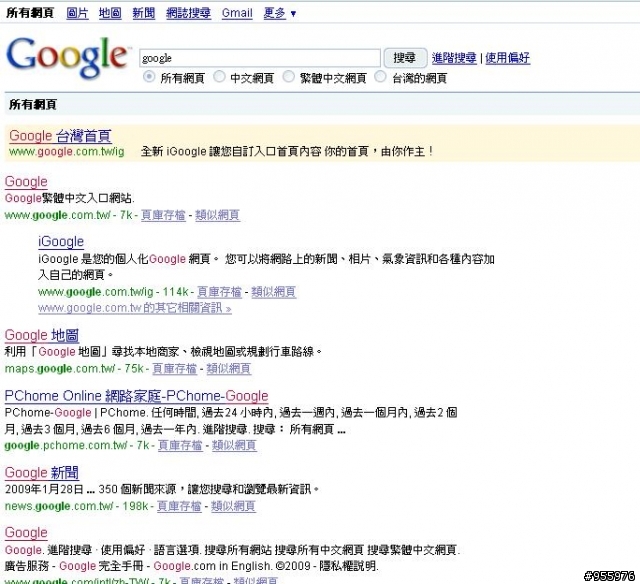Select the 中文網頁 radio button
Viewport: 640px width, 584px height.
[219, 77]
